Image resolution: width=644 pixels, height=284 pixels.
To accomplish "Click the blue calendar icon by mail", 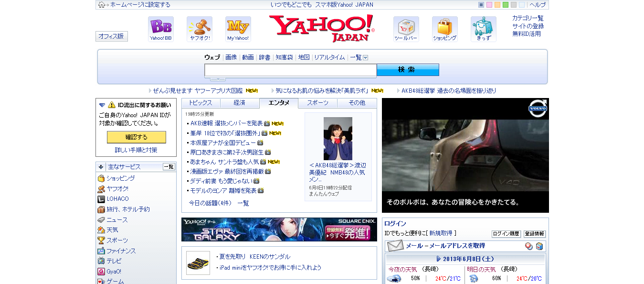I will [539, 246].
